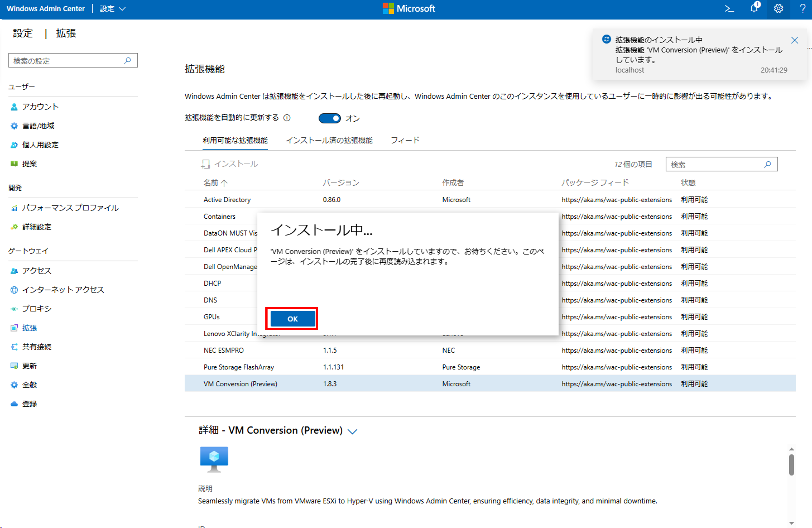Screen dimensions: 812x528
Task: Toggle automatic extension updates switch
Action: click(329, 118)
